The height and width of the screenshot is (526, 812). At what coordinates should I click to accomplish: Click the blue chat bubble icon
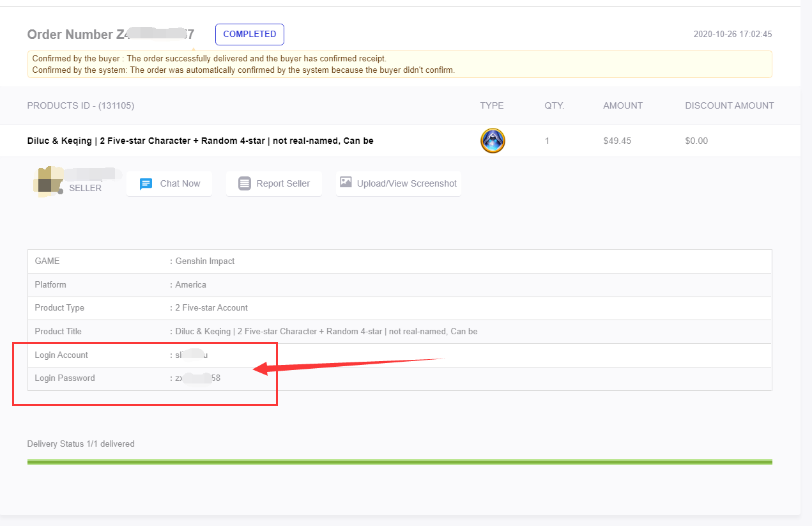pyautogui.click(x=146, y=183)
